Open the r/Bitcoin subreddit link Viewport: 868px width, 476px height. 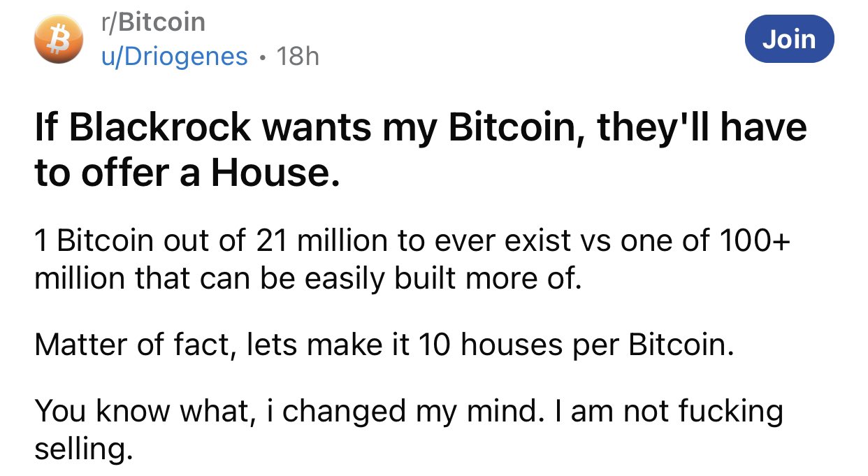(153, 22)
